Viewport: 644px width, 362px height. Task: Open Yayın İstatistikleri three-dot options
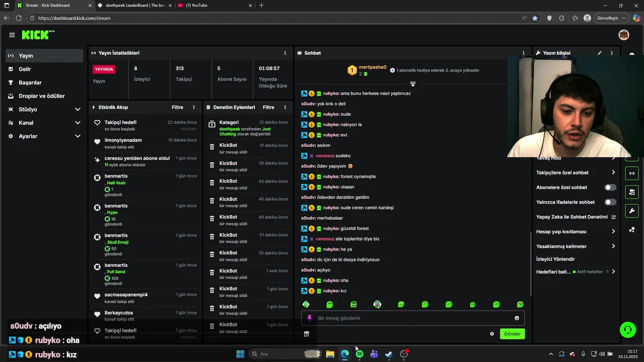click(285, 53)
